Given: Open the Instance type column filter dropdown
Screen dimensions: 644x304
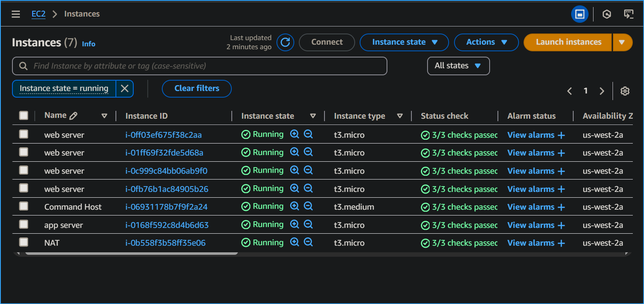Looking at the screenshot, I should (x=400, y=116).
